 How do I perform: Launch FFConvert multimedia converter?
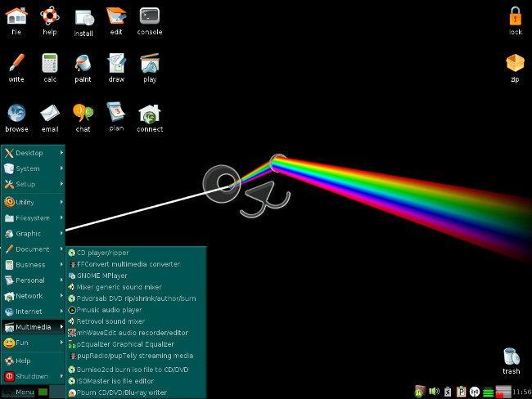[x=136, y=264]
